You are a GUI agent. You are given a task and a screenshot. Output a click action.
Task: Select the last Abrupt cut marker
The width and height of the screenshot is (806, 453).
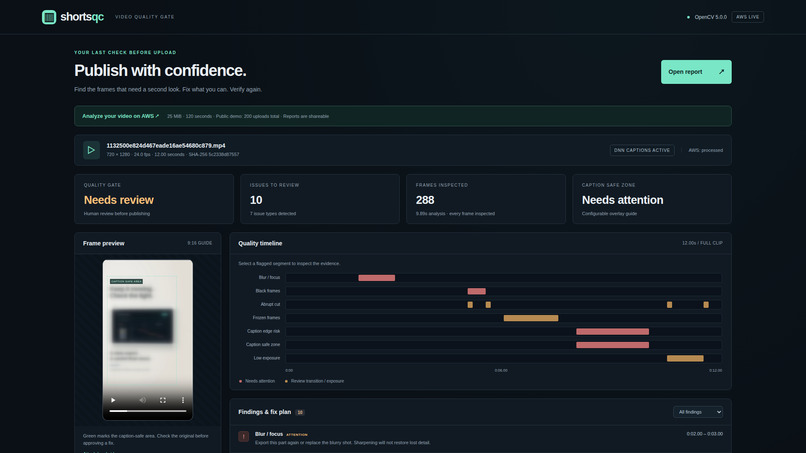tap(706, 305)
